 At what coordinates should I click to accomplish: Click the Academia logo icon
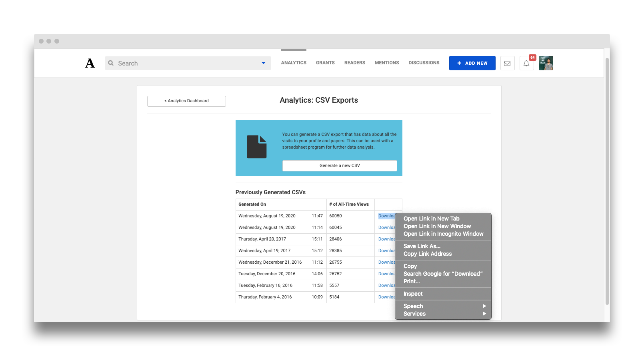point(90,63)
